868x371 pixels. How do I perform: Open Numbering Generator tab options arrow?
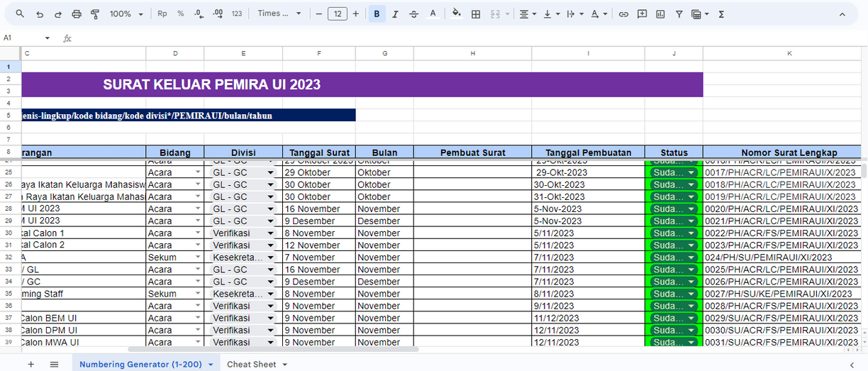point(211,365)
